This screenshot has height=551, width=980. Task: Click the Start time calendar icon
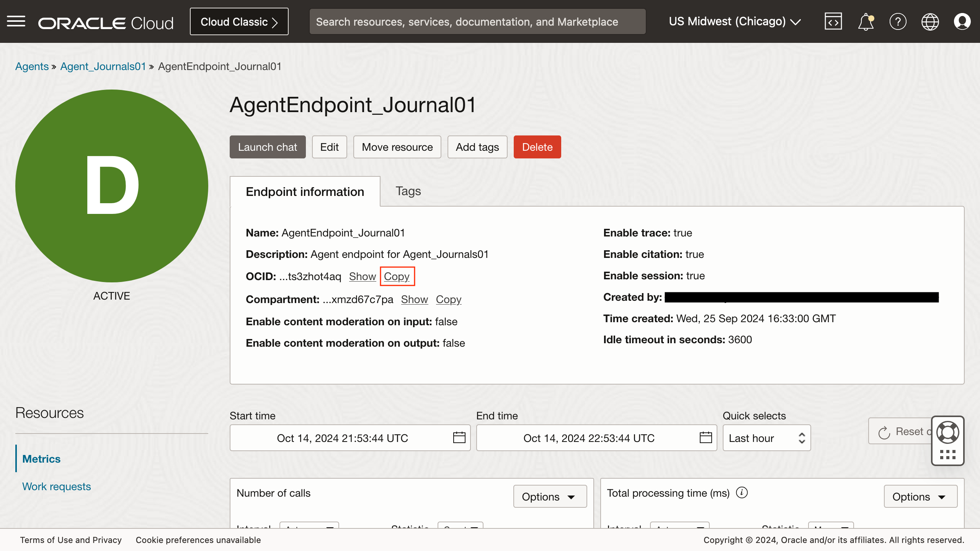(x=458, y=438)
